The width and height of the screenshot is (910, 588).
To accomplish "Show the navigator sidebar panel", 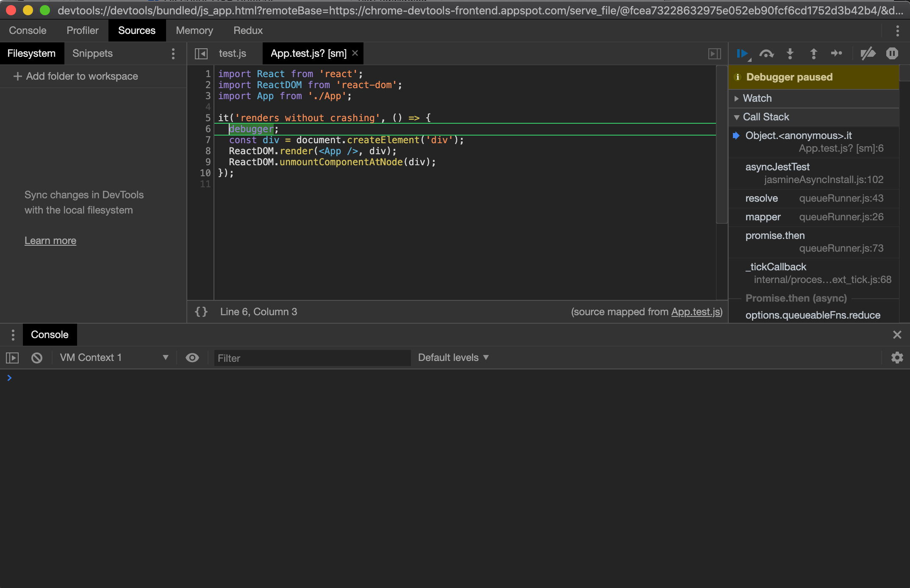I will click(201, 53).
